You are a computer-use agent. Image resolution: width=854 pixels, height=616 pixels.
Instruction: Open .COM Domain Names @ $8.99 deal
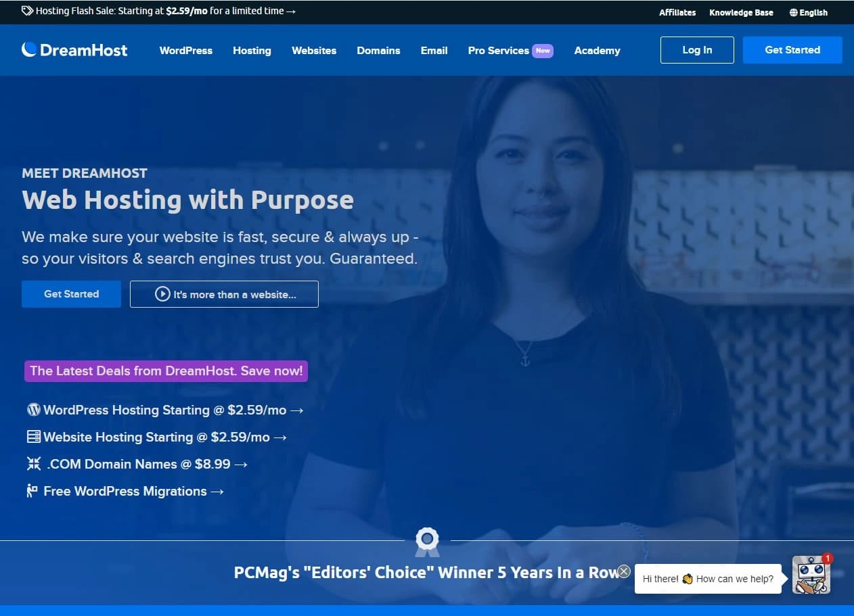[x=137, y=464]
